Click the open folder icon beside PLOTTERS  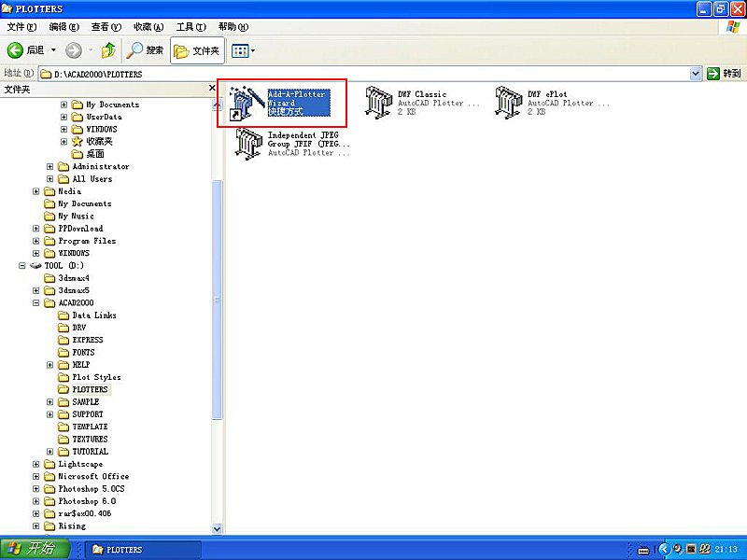(x=63, y=389)
